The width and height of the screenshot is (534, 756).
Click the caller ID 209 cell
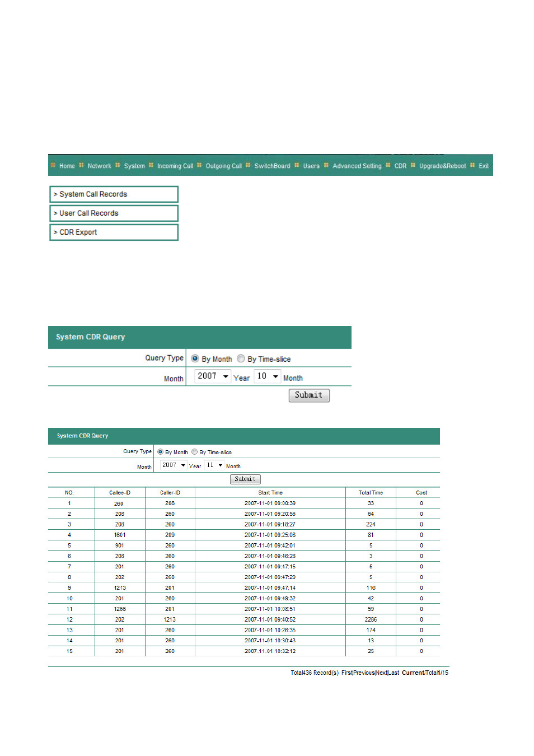point(170,535)
